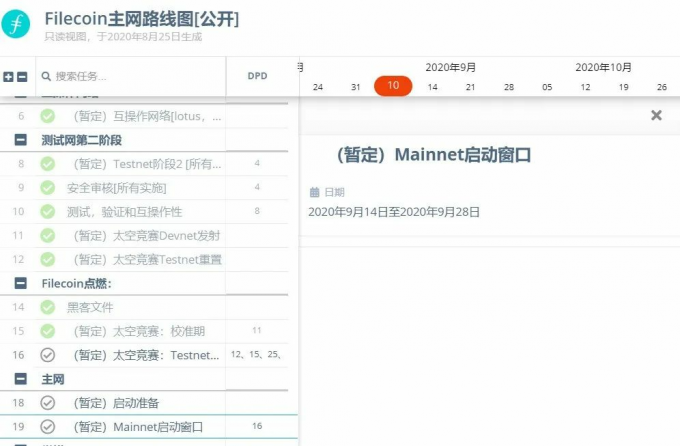The image size is (680, 446).
Task: Collapse all tasks with minus icon
Action: [22, 77]
